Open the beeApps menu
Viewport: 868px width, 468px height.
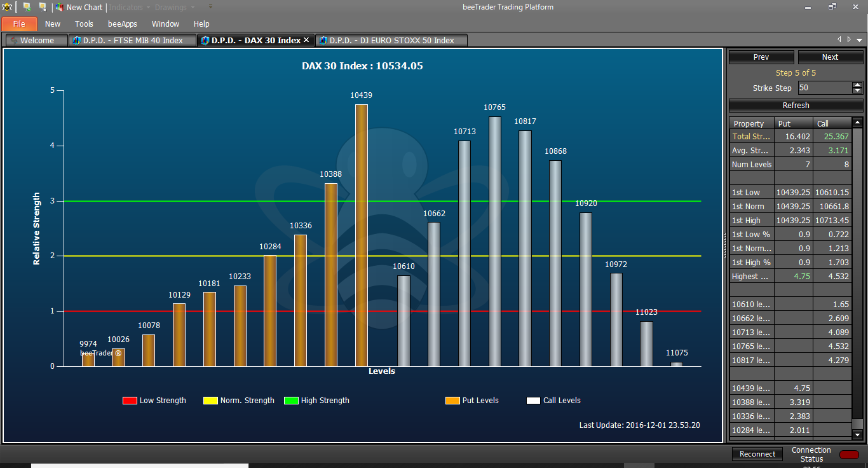[x=123, y=24]
